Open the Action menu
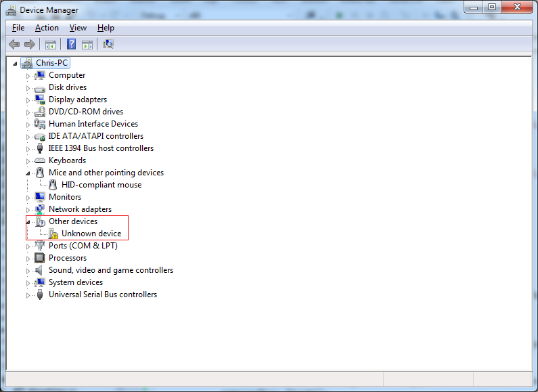The width and height of the screenshot is (538, 392). (x=47, y=28)
